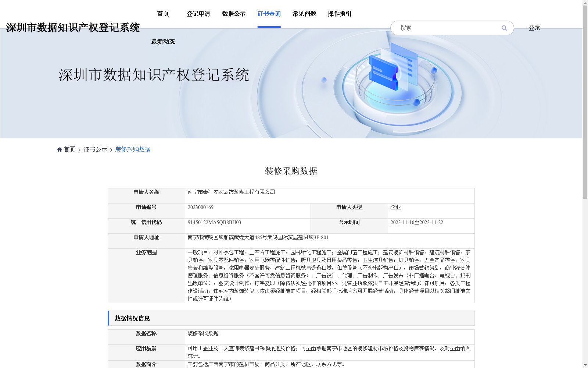This screenshot has width=588, height=368.
Task: Click the 业务范围 label cell
Action: point(146,276)
